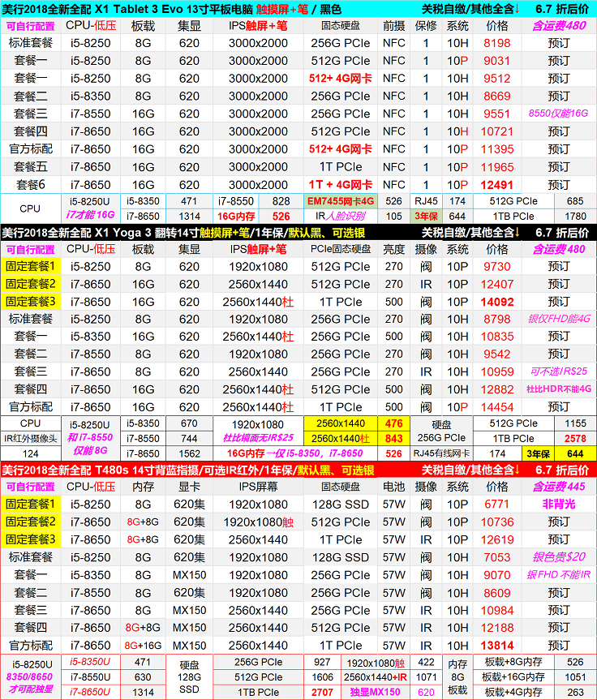Select the bold red 13814 price
Viewport: 597px width, 700px height.
[x=496, y=645]
